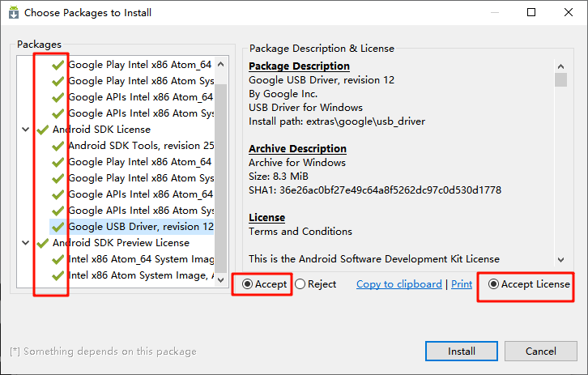Collapse the Android SDK License group chevron
The image size is (588, 375).
(x=26, y=130)
